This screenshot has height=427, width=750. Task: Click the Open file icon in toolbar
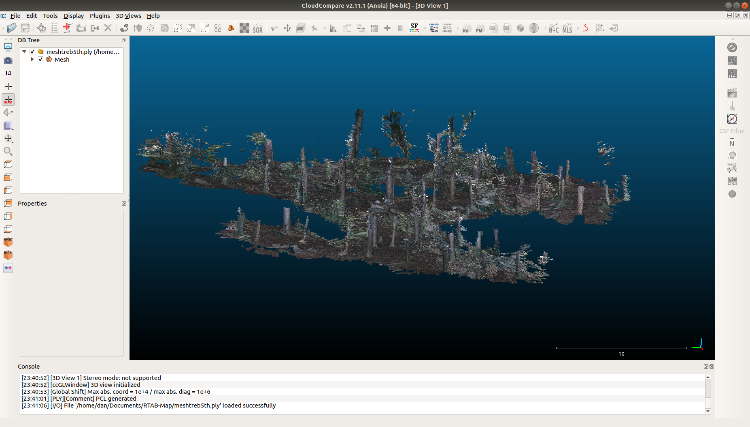pyautogui.click(x=10, y=28)
